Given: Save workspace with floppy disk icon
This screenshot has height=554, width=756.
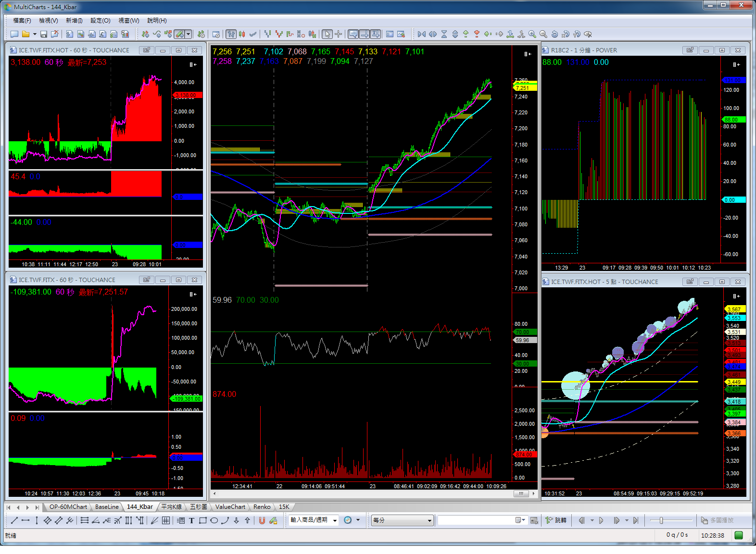Looking at the screenshot, I should tap(44, 34).
